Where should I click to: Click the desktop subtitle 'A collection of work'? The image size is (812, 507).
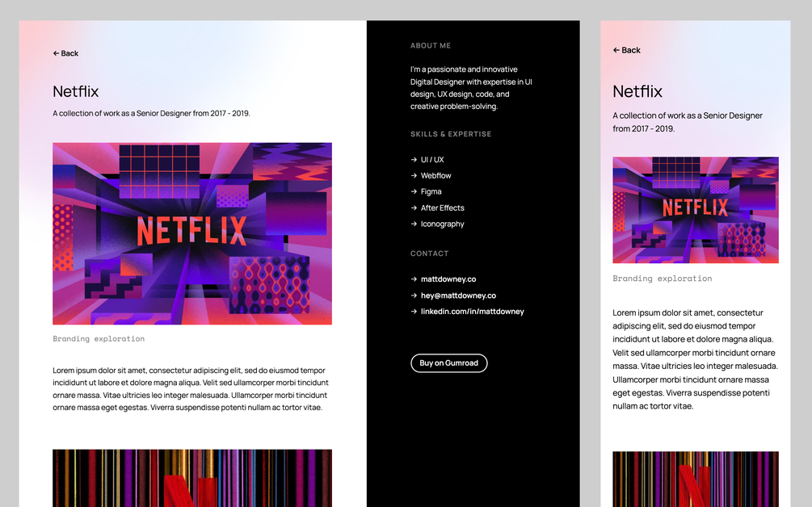[x=151, y=113]
